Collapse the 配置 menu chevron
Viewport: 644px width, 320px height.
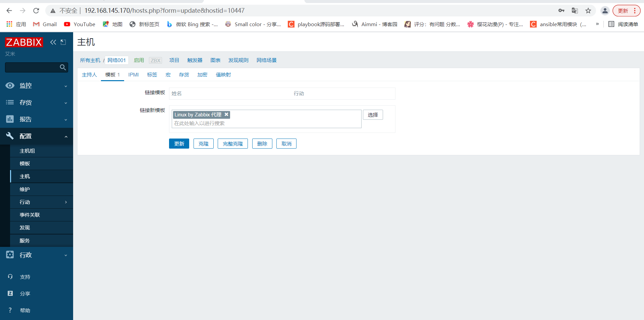pyautogui.click(x=66, y=137)
